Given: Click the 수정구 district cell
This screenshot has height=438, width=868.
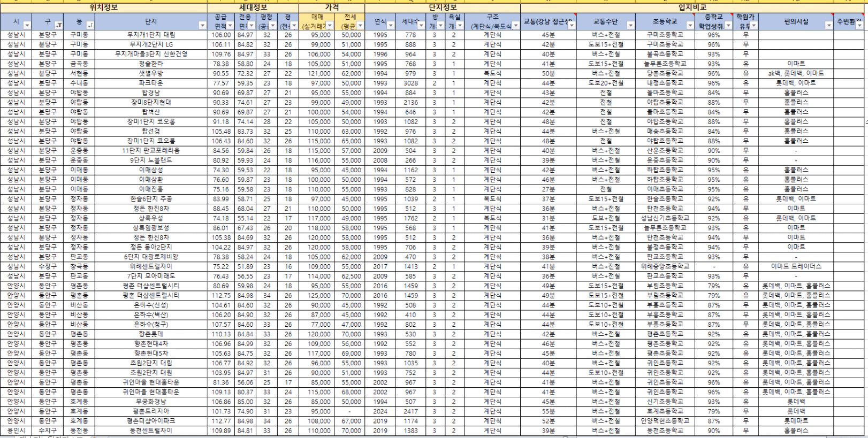Looking at the screenshot, I should [48, 266].
